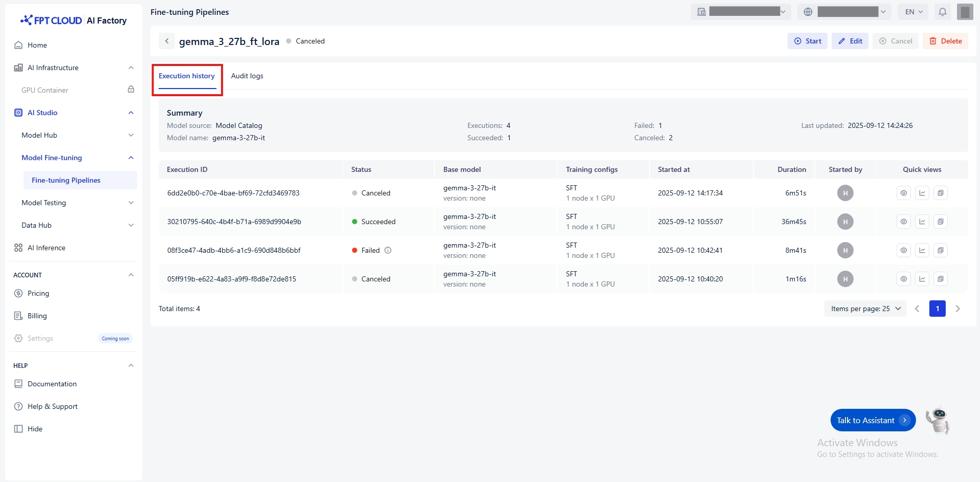Open logs icon for the Failed execution
Screen dimensions: 980x482
tap(940, 250)
